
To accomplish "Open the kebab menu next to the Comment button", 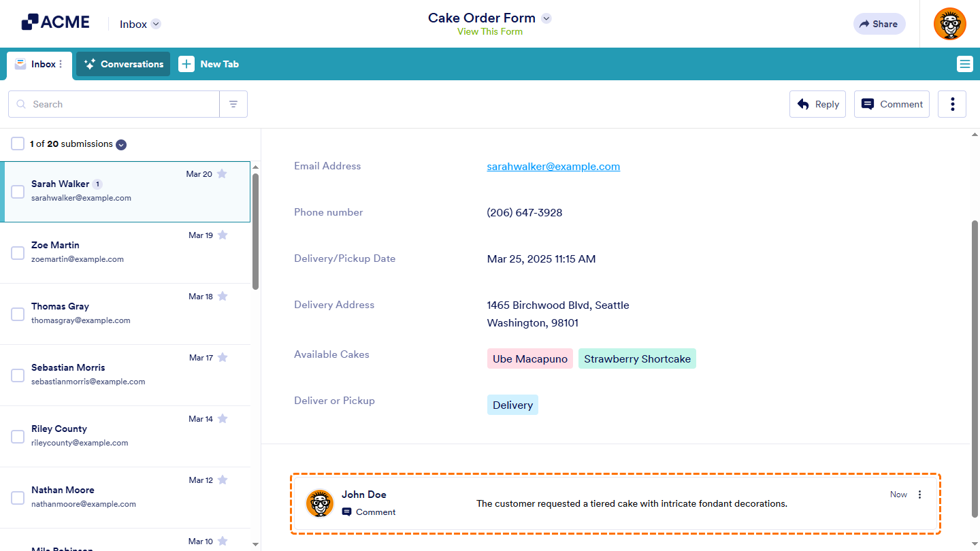I will point(951,103).
